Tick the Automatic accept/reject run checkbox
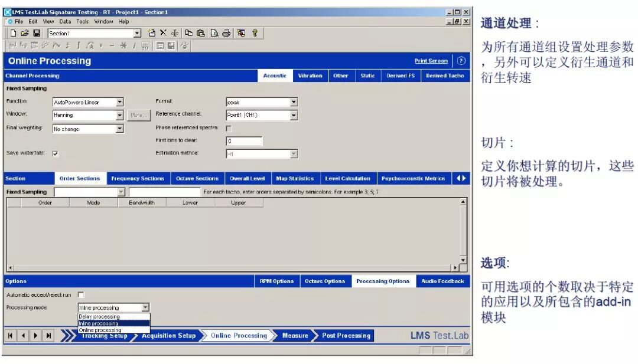638x364 pixels. click(x=81, y=294)
